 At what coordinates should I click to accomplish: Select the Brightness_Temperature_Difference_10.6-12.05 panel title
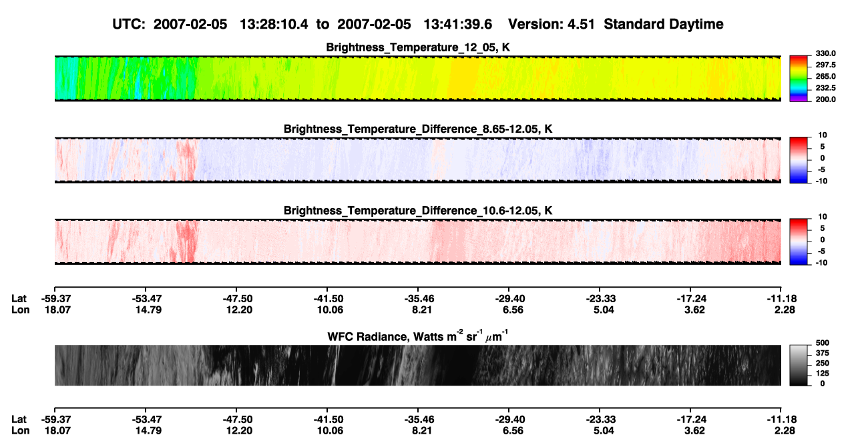point(418,211)
